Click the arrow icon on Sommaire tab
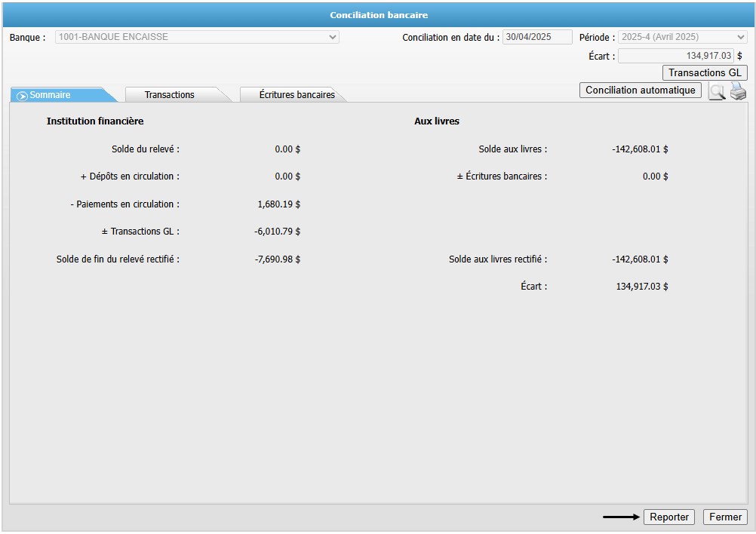This screenshot has height=534, width=756. coord(23,96)
